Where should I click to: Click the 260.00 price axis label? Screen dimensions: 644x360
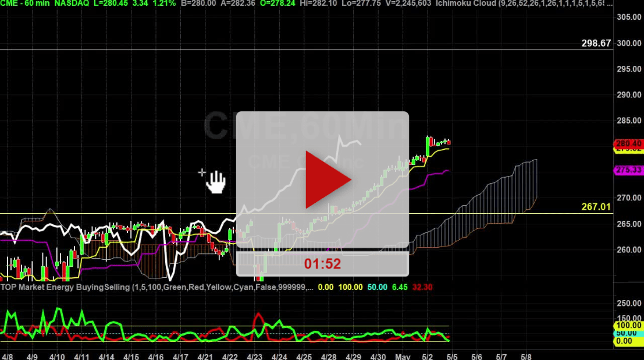coord(629,250)
